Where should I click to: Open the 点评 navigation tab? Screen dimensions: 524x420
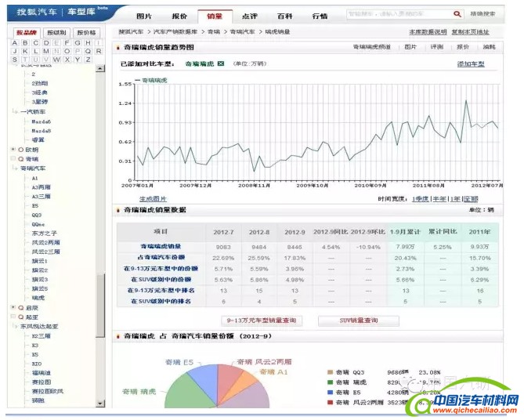[250, 16]
